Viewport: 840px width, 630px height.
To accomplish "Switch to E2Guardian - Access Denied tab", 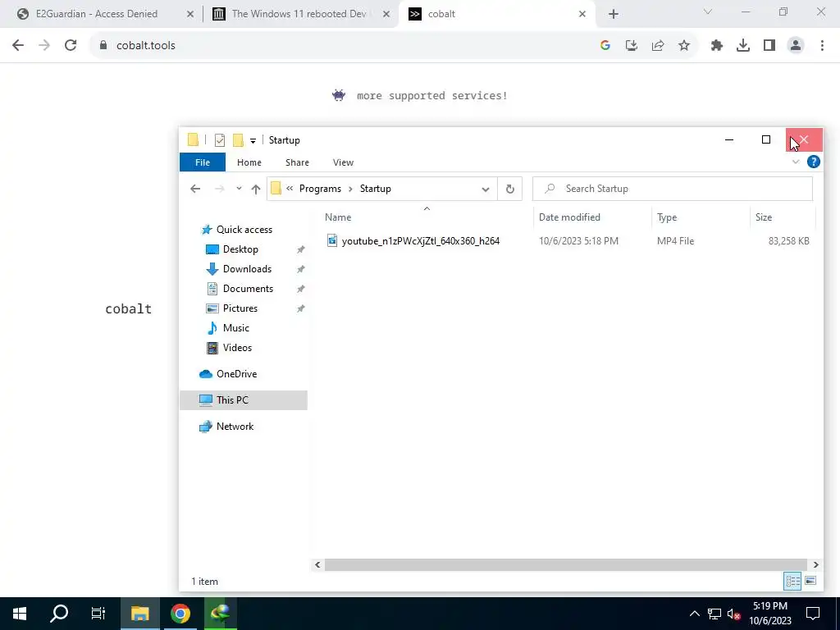I will [x=97, y=14].
